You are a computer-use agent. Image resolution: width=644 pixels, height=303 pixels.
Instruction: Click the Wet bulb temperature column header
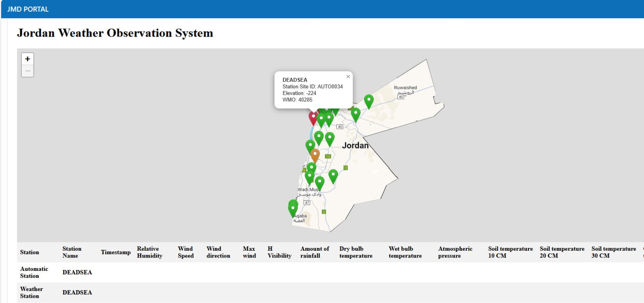tap(405, 252)
